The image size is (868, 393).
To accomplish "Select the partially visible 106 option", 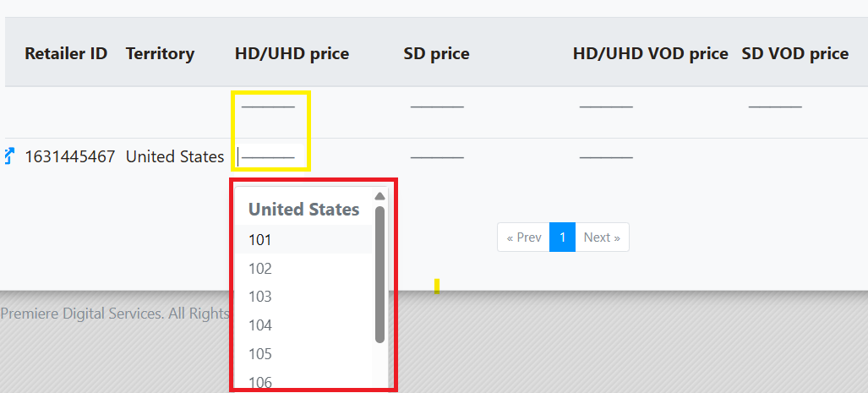I will pyautogui.click(x=304, y=379).
